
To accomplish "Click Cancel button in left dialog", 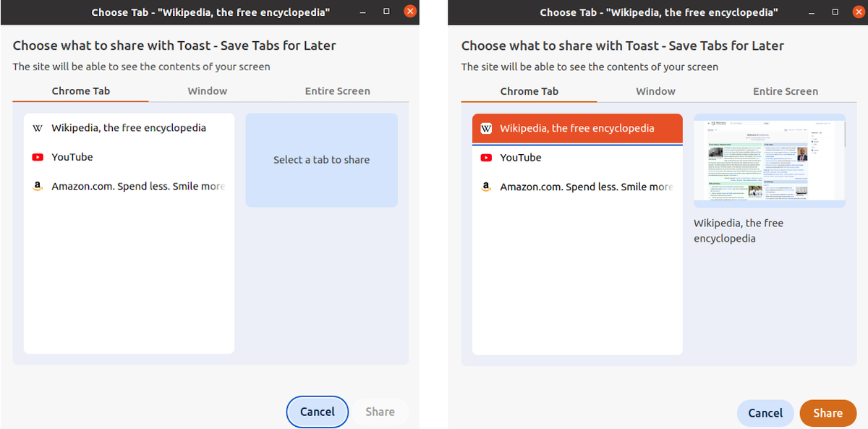I will click(x=318, y=412).
